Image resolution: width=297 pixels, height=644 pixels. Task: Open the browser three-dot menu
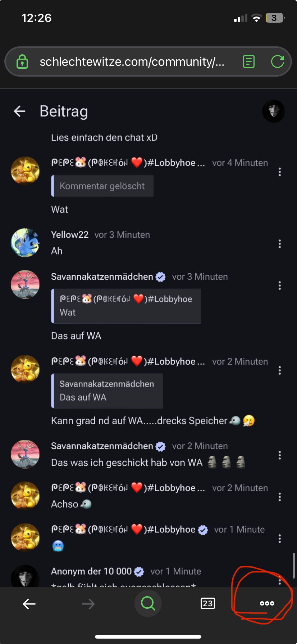point(267,603)
